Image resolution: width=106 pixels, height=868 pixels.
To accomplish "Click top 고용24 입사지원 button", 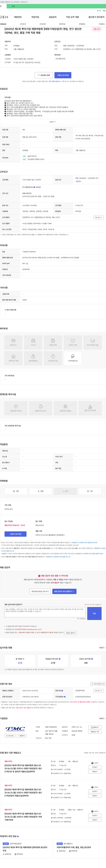I will coord(63,75).
